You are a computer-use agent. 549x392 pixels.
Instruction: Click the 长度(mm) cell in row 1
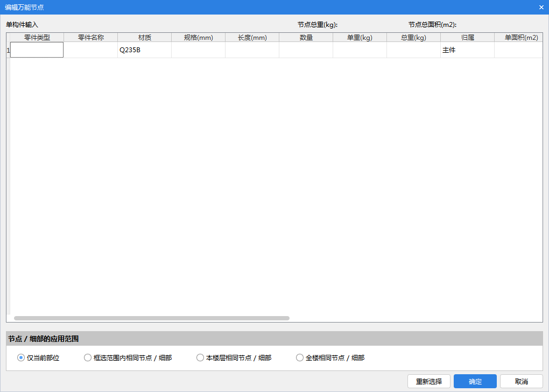tap(252, 50)
